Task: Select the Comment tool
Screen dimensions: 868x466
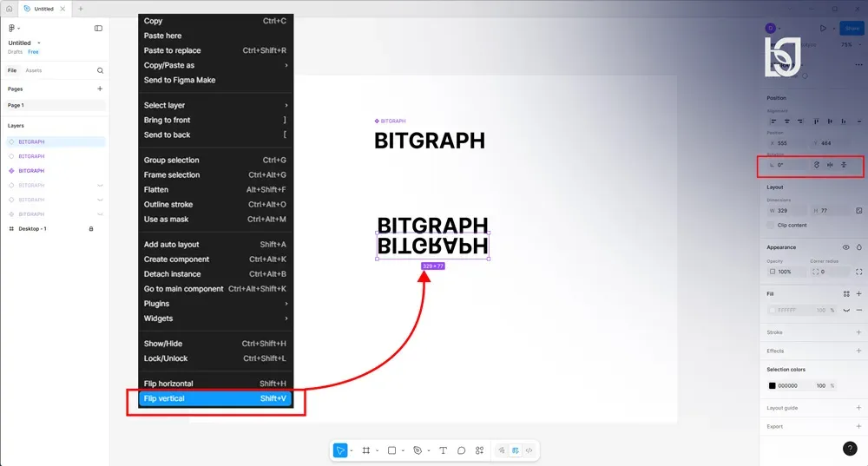Action: [461, 450]
